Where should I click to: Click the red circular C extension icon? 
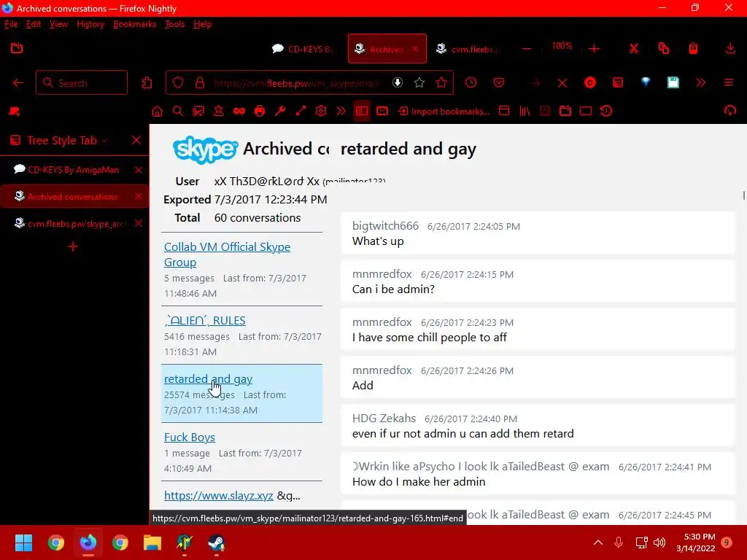(589, 83)
